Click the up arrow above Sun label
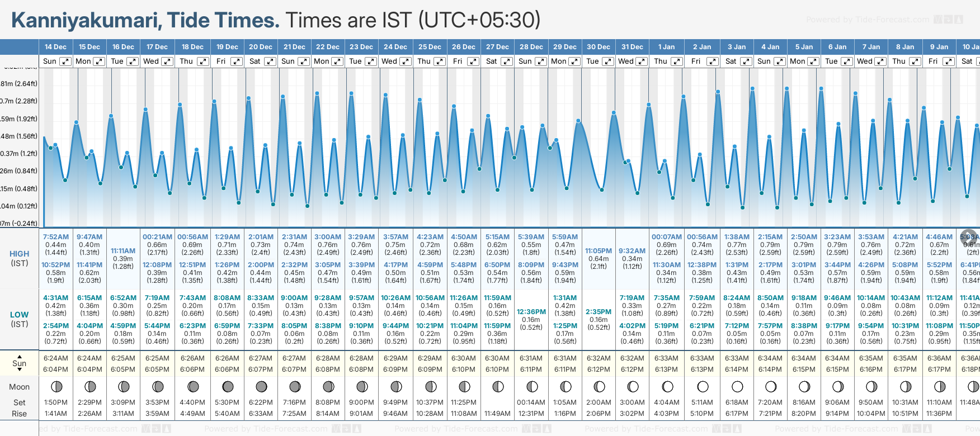 20,356
